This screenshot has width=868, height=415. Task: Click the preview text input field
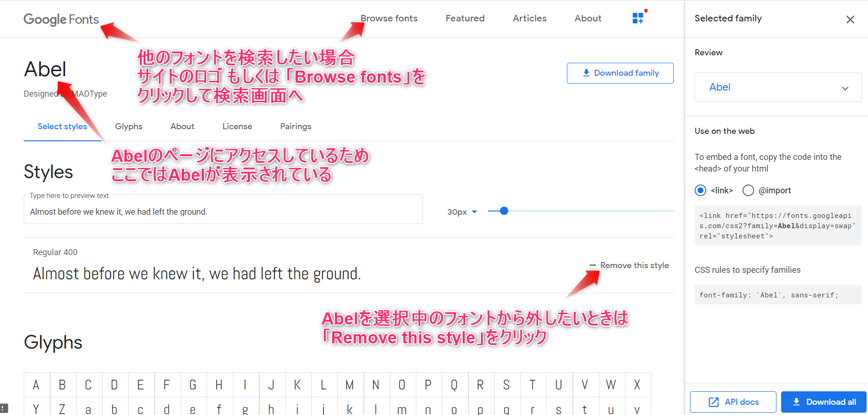click(x=223, y=212)
